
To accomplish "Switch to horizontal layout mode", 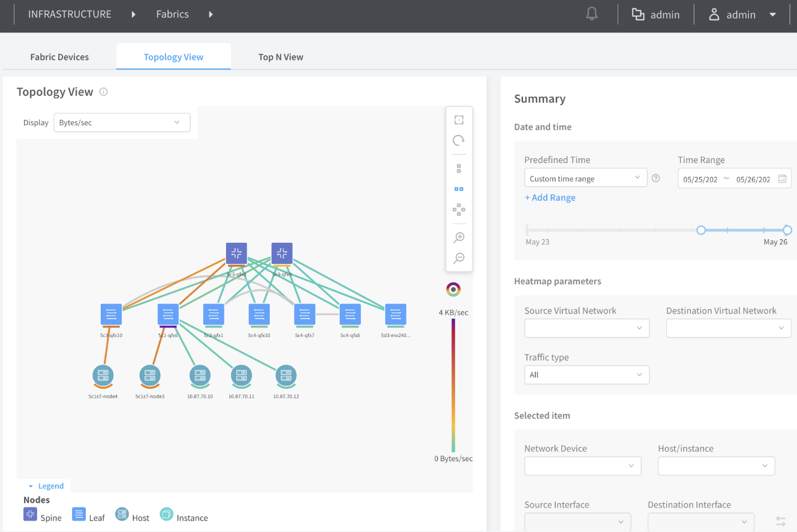I will coord(459,189).
